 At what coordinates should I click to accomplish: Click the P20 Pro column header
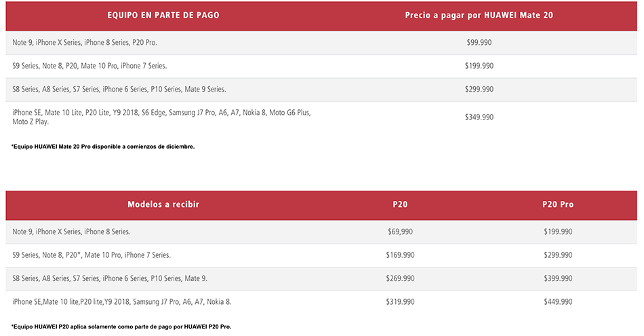pyautogui.click(x=558, y=204)
